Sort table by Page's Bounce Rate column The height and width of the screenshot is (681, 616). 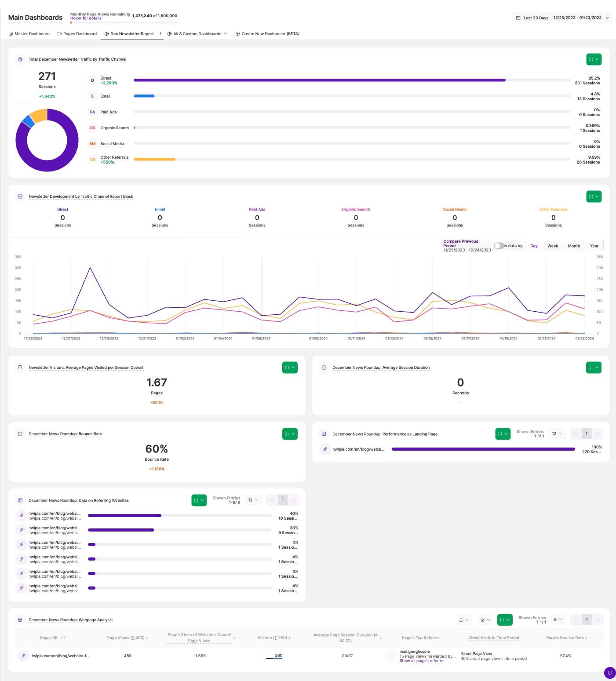(567, 638)
